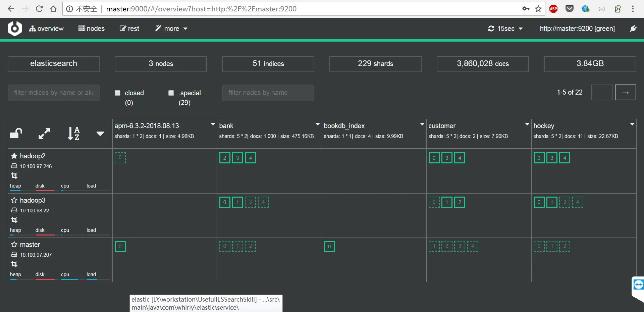Switch to the nodes tab
Screen dimensions: 644x312
92,29
